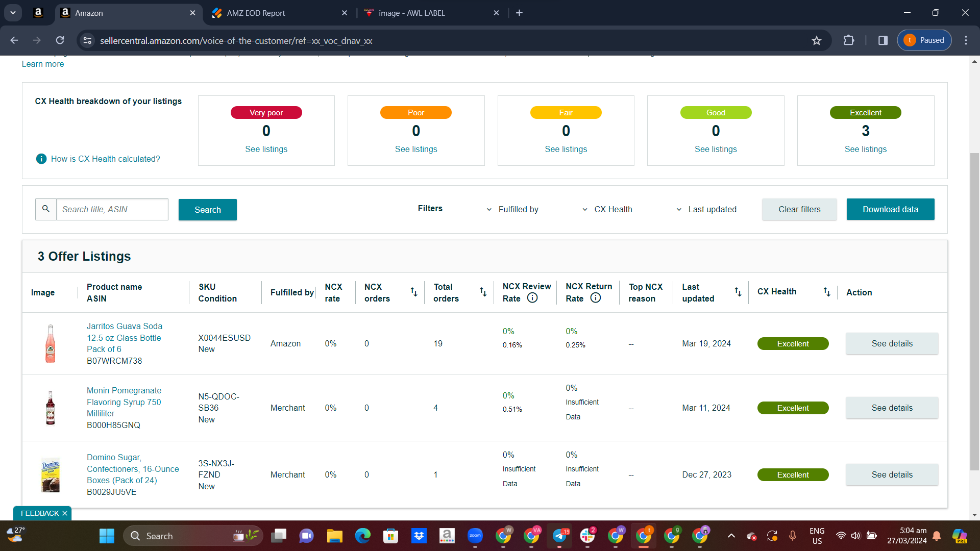Click the teal Search button
980x551 pixels.
point(208,210)
